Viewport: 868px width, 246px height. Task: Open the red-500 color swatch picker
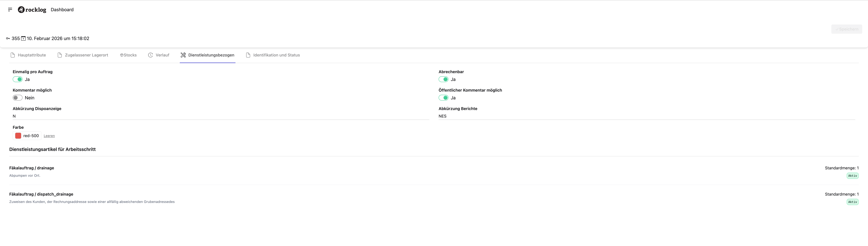point(27,136)
